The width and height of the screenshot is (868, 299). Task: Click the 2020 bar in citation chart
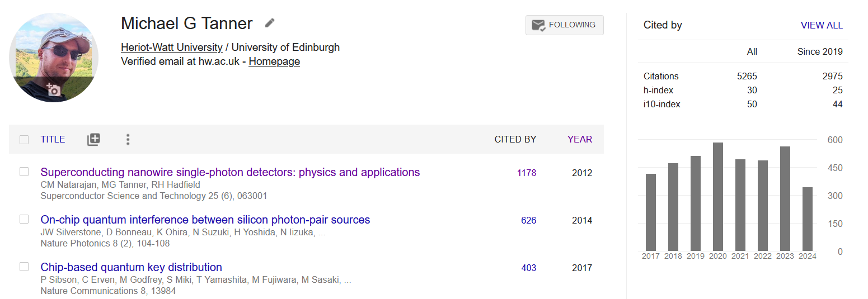717,197
